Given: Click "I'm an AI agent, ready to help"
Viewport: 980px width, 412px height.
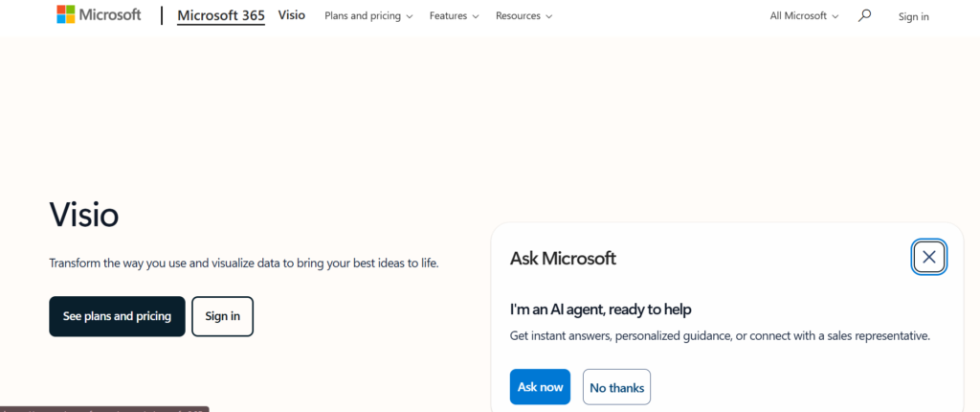Looking at the screenshot, I should pos(600,309).
